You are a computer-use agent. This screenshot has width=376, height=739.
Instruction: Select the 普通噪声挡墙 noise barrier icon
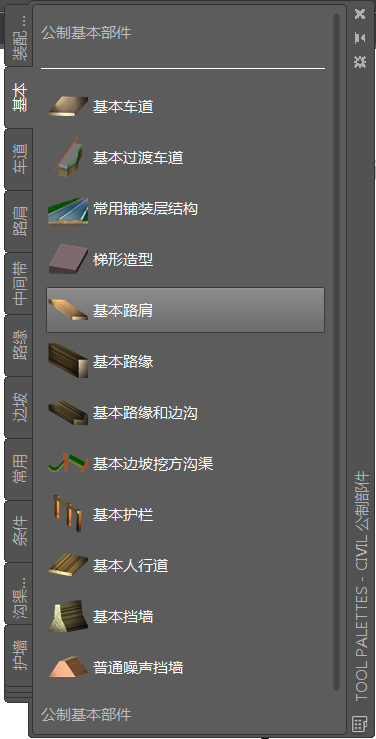click(x=68, y=667)
